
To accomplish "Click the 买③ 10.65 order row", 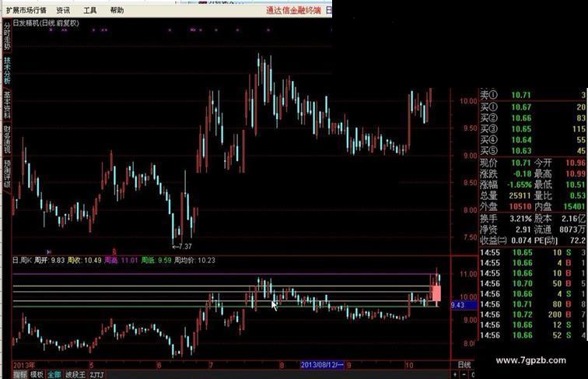I will point(533,129).
